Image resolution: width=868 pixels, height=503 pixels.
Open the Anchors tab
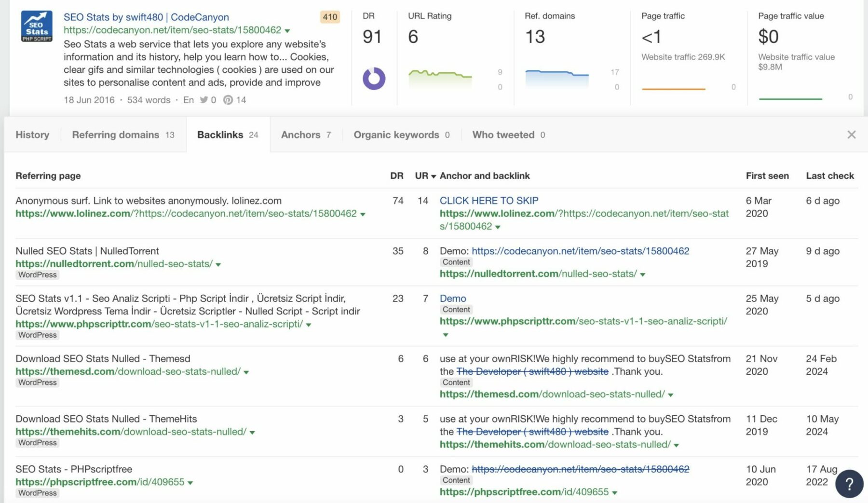point(306,135)
